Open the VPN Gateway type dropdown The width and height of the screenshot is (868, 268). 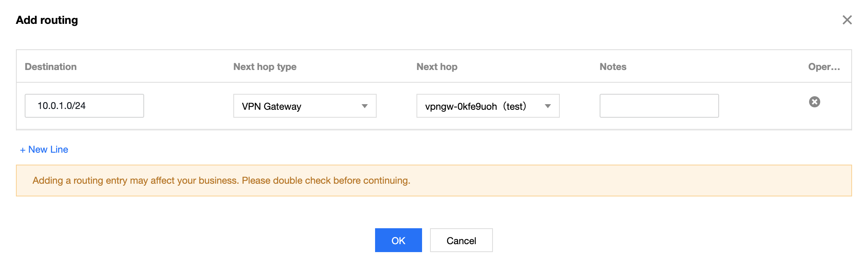[305, 106]
